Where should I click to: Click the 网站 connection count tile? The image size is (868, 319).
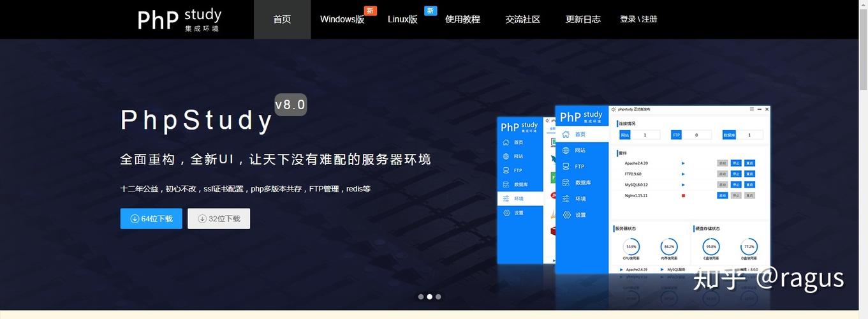[640, 135]
